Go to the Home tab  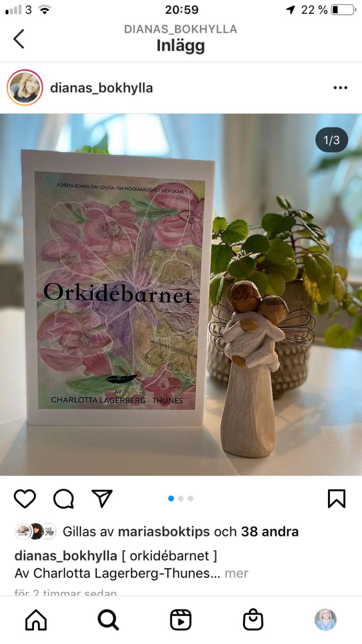[36, 620]
